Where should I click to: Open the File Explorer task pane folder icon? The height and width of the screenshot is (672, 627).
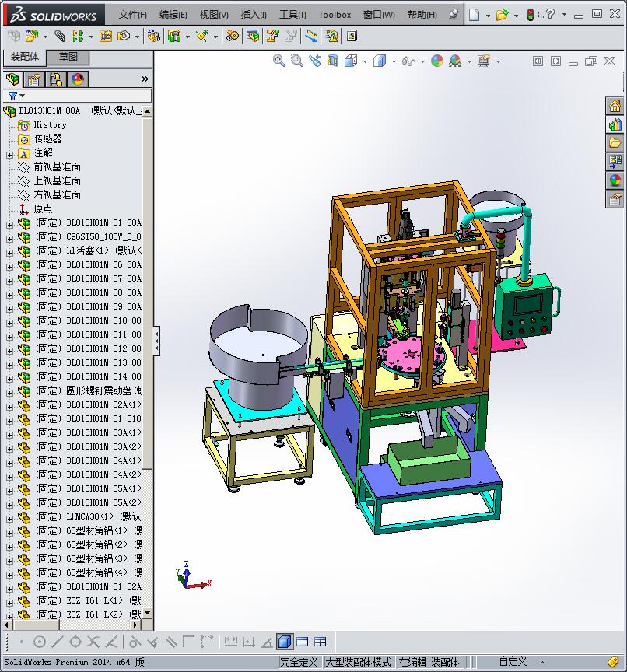coord(615,143)
